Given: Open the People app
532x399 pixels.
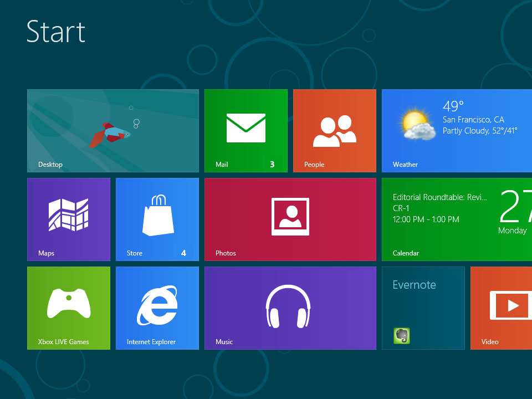Looking at the screenshot, I should point(334,130).
